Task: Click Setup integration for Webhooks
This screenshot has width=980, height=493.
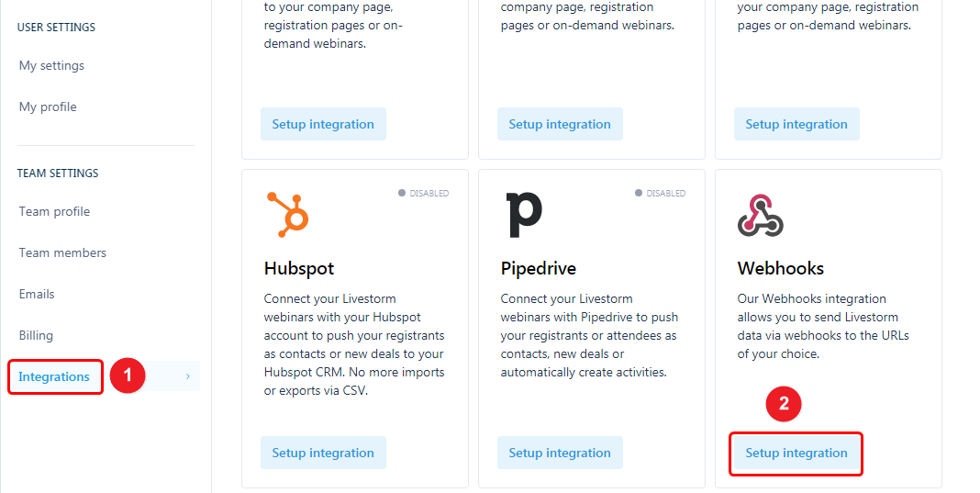Action: point(796,453)
